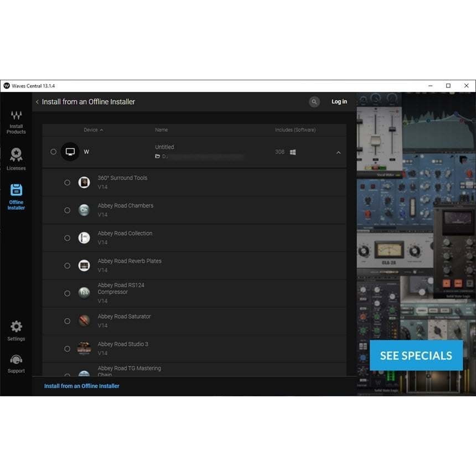Click the Abbey Road Studio 3 name

123,344
